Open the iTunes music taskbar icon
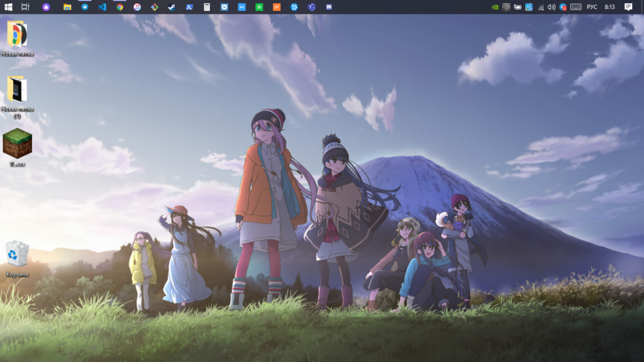The image size is (644, 362). click(x=137, y=7)
